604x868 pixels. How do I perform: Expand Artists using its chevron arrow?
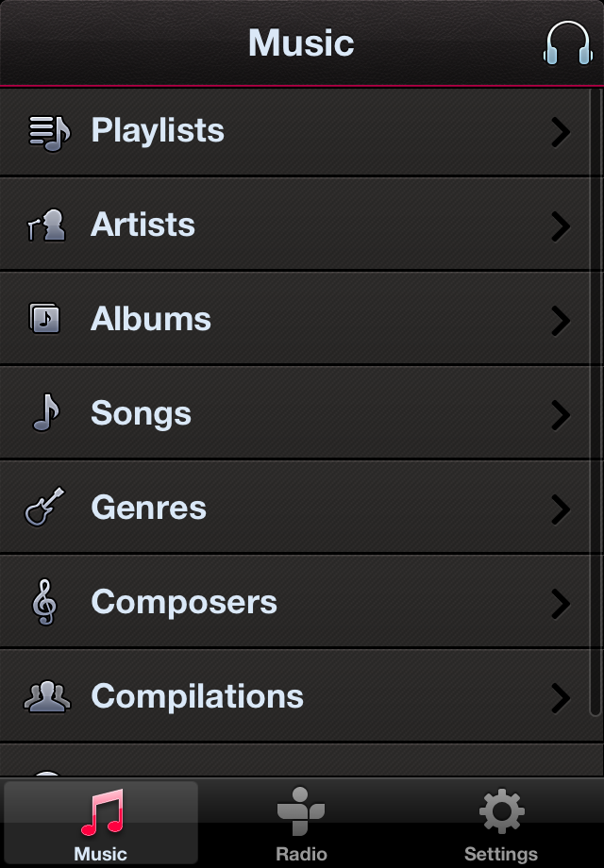coord(561,226)
